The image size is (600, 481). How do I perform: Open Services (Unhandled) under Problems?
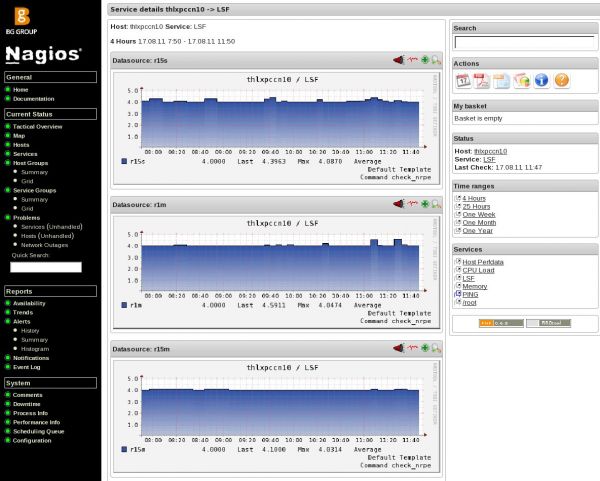click(51, 226)
